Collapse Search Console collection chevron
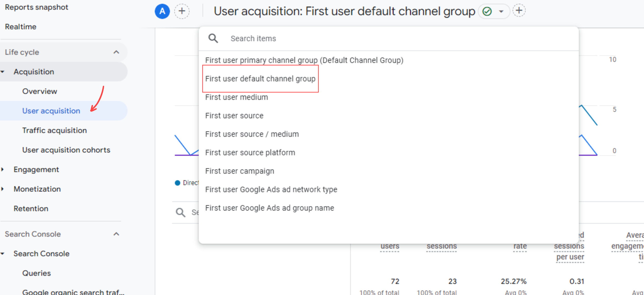The width and height of the screenshot is (644, 295). [x=116, y=234]
